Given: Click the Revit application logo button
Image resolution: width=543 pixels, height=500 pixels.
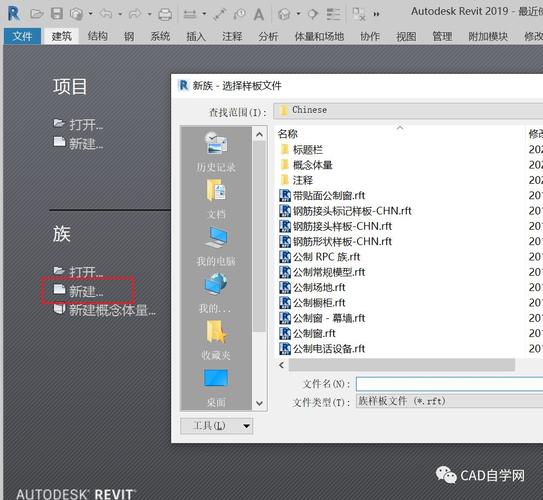Looking at the screenshot, I should click(x=14, y=14).
